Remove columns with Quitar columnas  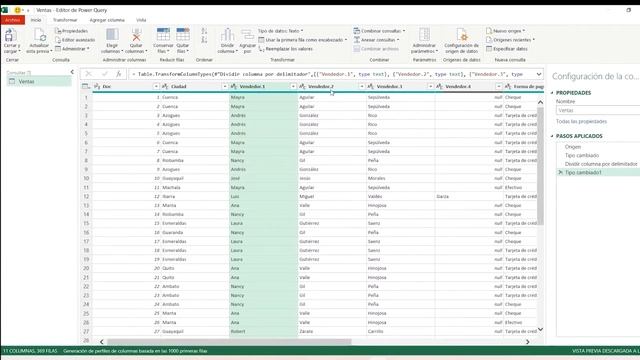pyautogui.click(x=136, y=41)
